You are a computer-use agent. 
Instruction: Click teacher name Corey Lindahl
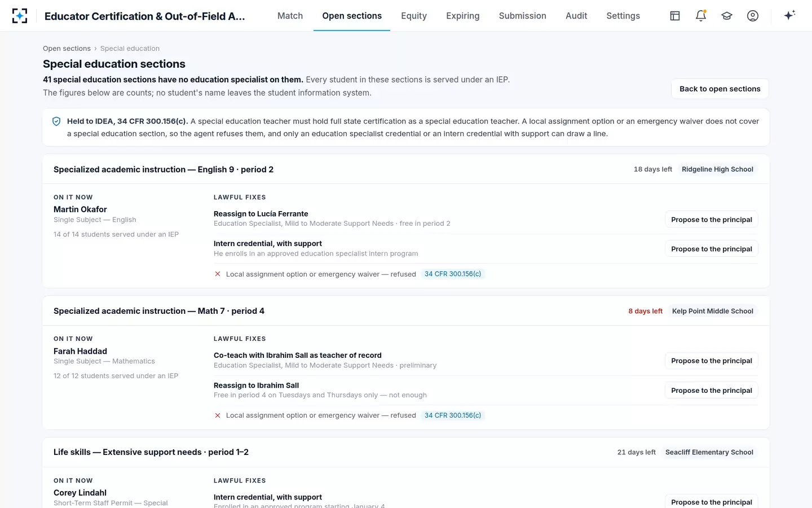80,493
